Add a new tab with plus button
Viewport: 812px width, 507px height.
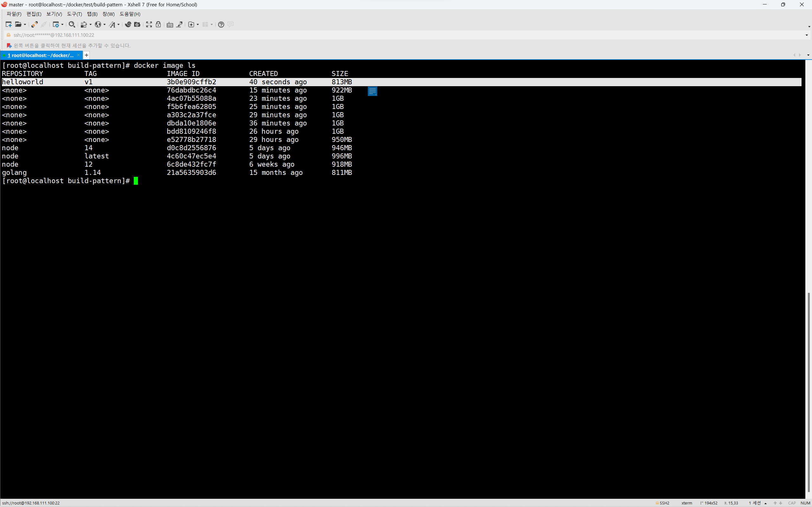click(87, 55)
